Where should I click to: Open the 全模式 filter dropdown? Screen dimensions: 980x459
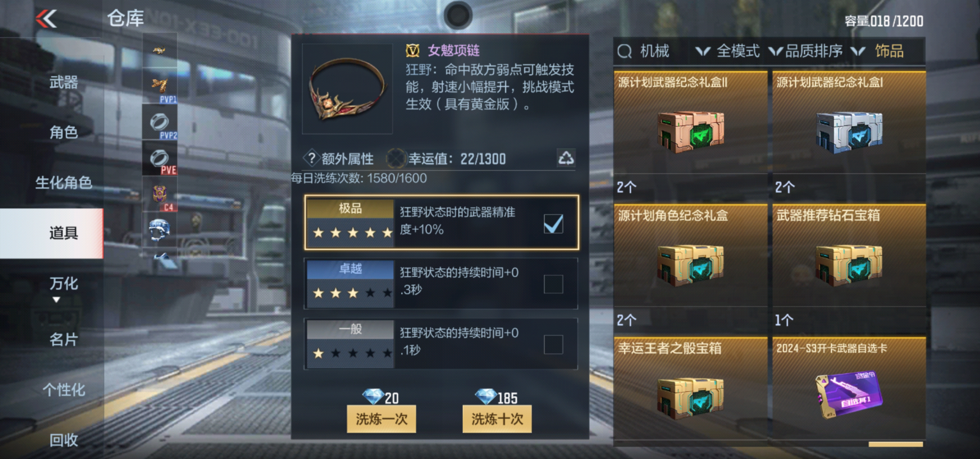pyautogui.click(x=728, y=51)
